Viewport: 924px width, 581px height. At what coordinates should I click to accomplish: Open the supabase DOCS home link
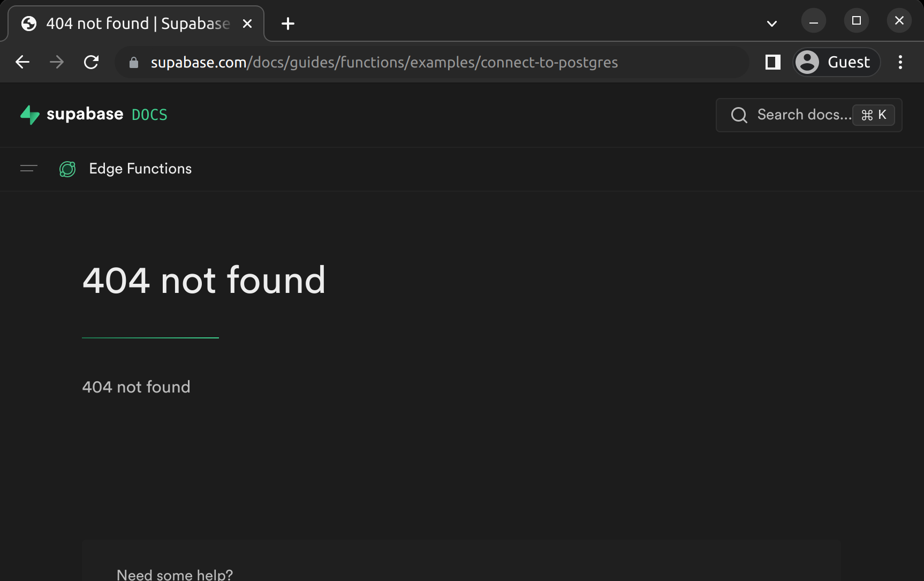pos(94,115)
